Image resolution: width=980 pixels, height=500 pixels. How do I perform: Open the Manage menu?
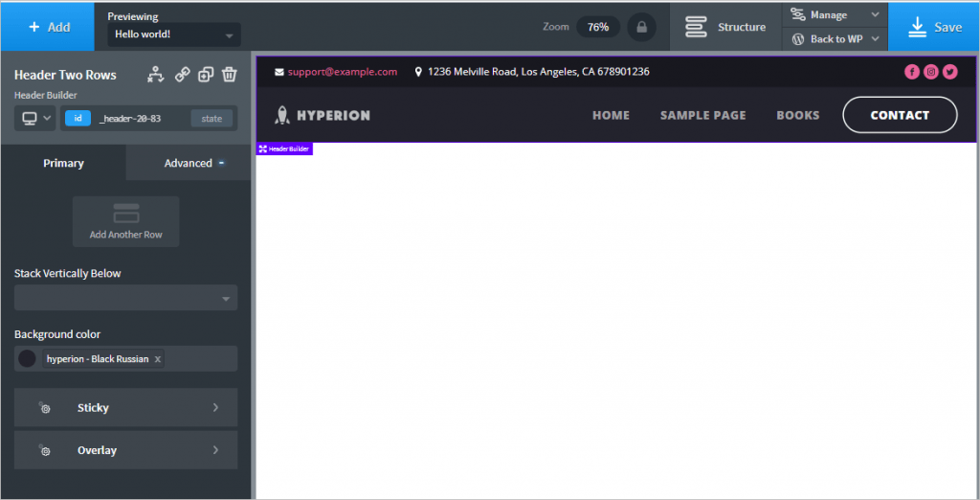[x=835, y=14]
